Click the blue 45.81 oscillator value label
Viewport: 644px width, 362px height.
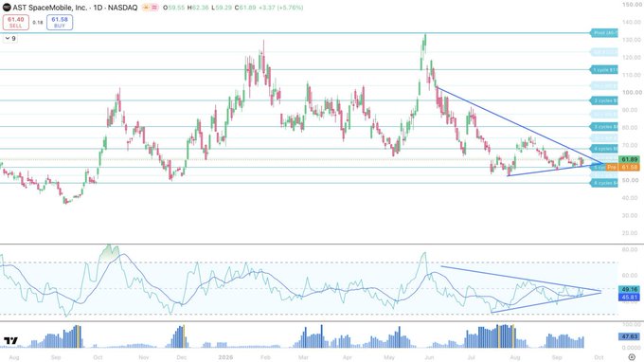[629, 297]
